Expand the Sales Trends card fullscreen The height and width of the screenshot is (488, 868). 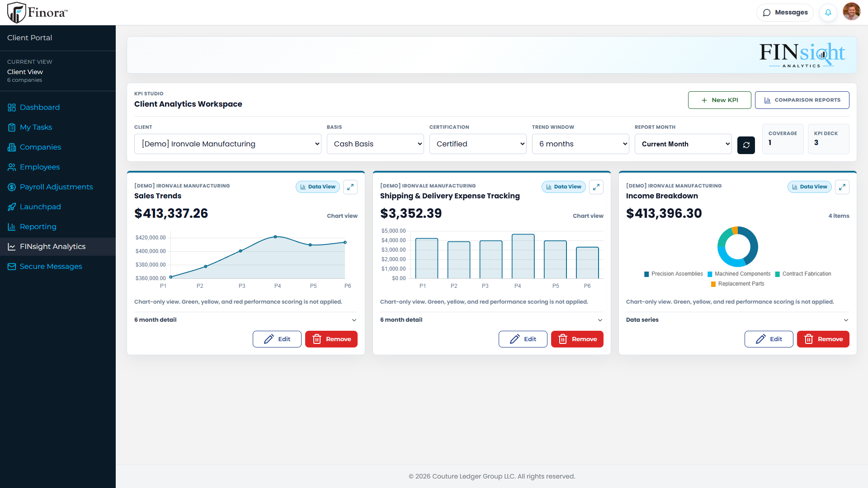350,187
